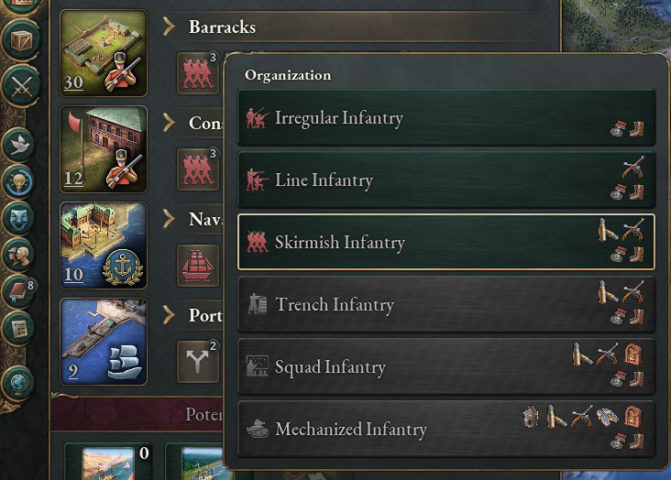
Task: Expand the Port chevron arrow
Action: (169, 315)
